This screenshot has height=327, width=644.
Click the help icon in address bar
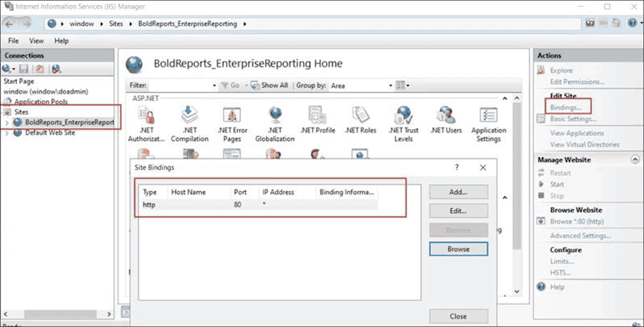click(x=632, y=23)
